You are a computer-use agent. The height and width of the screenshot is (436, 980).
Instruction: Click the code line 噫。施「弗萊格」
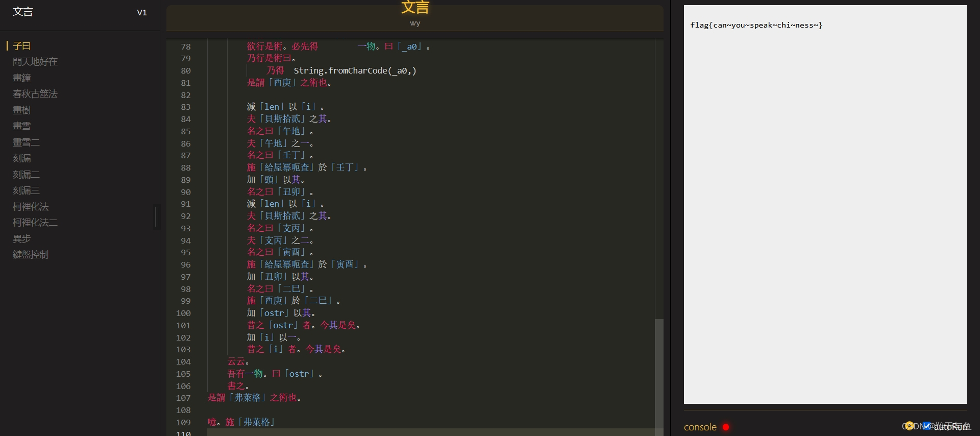(x=242, y=422)
